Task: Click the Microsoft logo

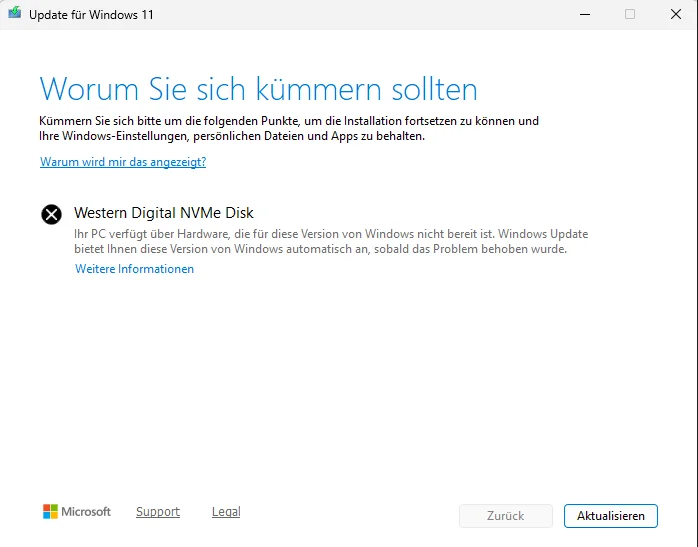Action: tap(77, 511)
